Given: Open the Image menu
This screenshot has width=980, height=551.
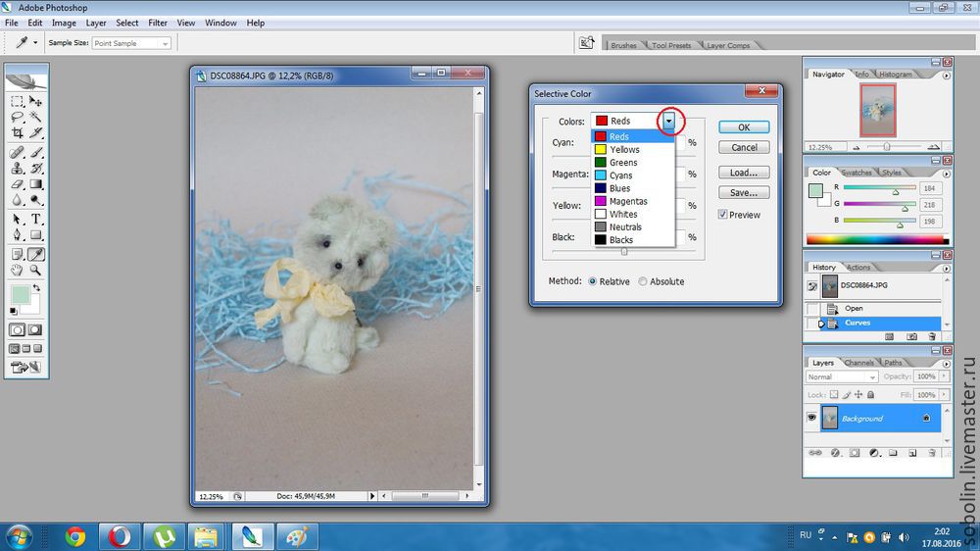Looking at the screenshot, I should 64,23.
